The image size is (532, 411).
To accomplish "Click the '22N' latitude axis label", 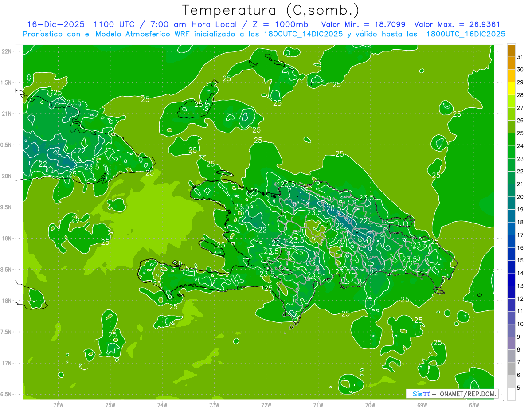I will tap(7, 51).
